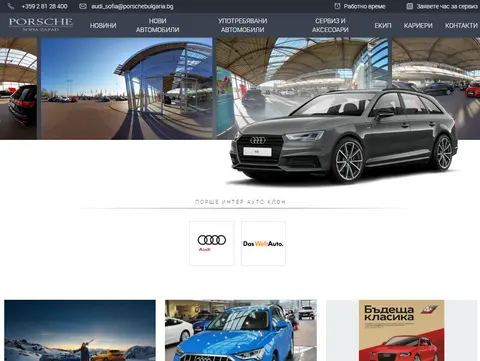
Task: Open the Новини menu item
Action: click(103, 25)
